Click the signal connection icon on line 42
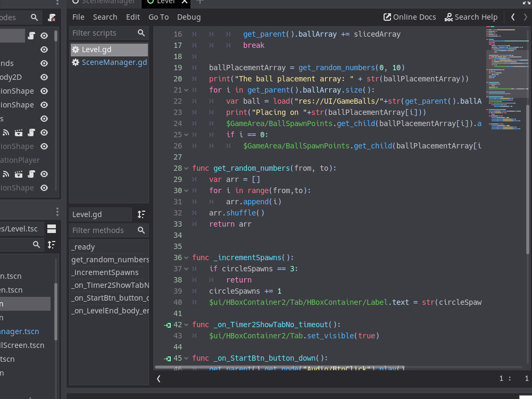 [167, 325]
